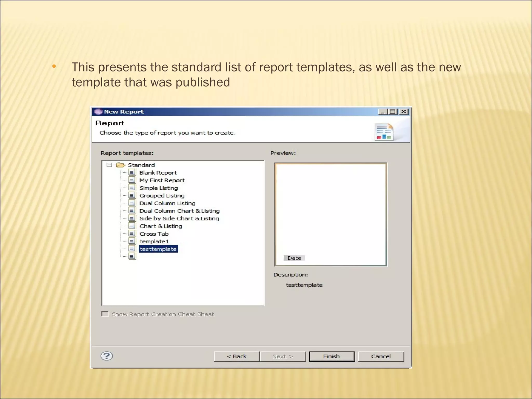Screen dimensions: 532x399
Task: Click the Preview label
Action: 283,153
